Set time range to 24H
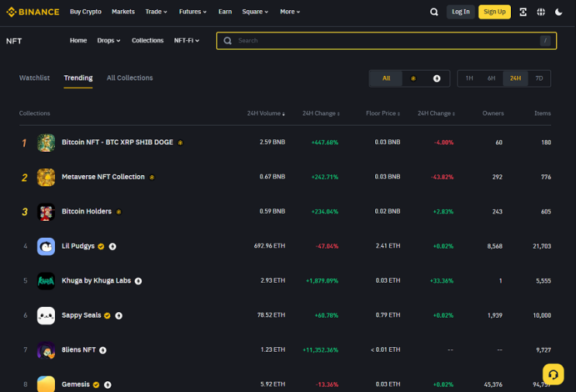576x392 pixels. (x=516, y=78)
